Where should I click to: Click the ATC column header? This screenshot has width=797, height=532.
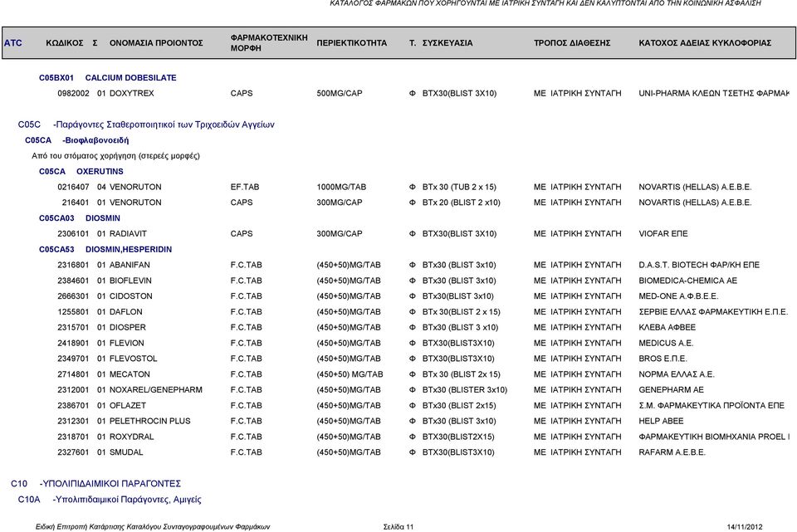coord(12,42)
